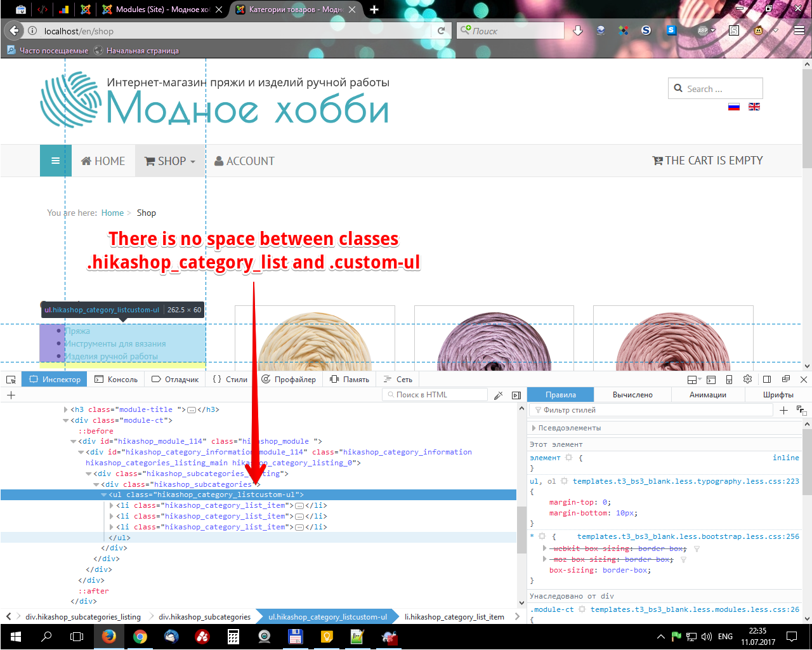
Task: Add a new CSS rule
Action: [783, 410]
